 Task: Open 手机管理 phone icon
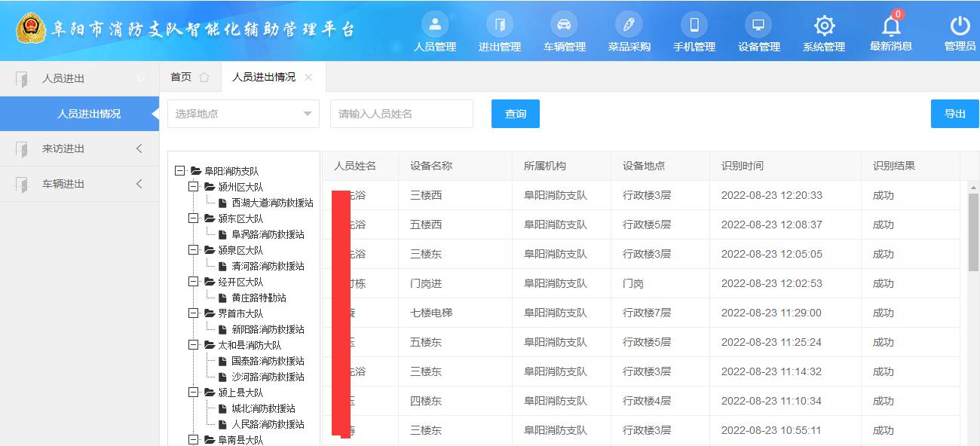pyautogui.click(x=694, y=26)
